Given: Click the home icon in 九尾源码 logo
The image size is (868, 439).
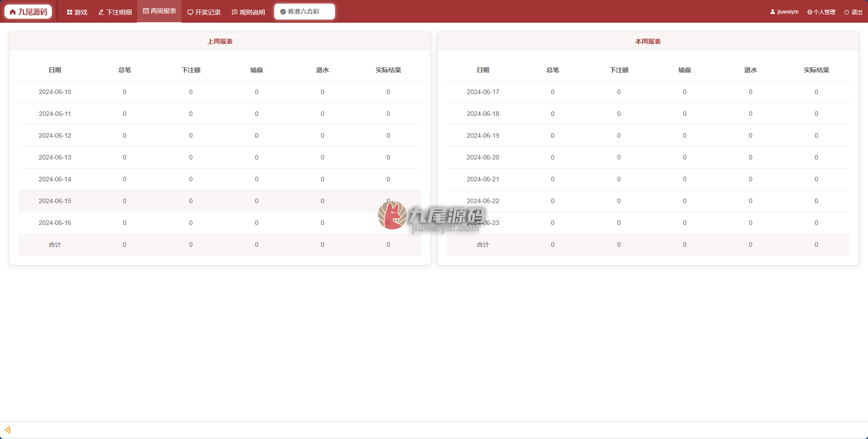Looking at the screenshot, I should 13,12.
